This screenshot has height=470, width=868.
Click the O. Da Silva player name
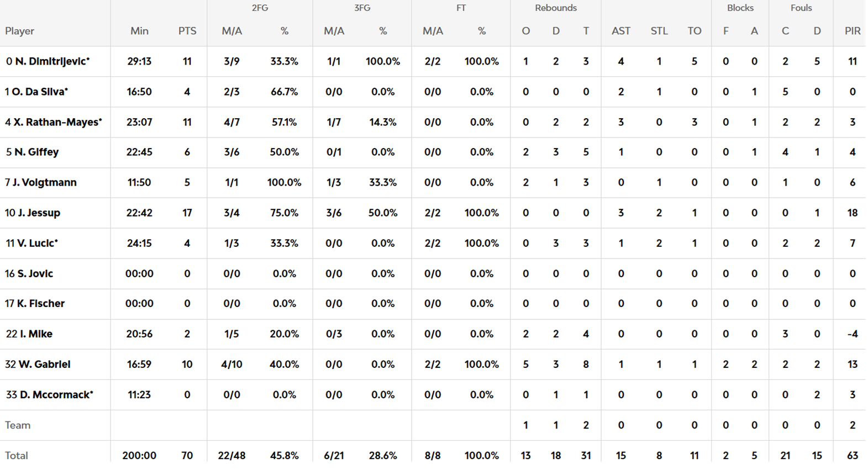pos(39,92)
